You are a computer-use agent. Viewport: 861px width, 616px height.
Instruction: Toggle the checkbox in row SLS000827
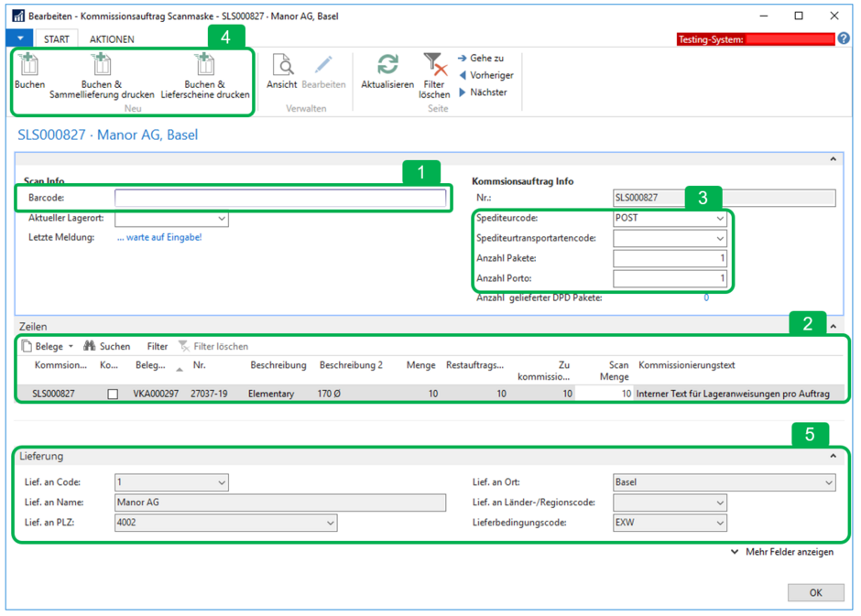click(x=113, y=394)
